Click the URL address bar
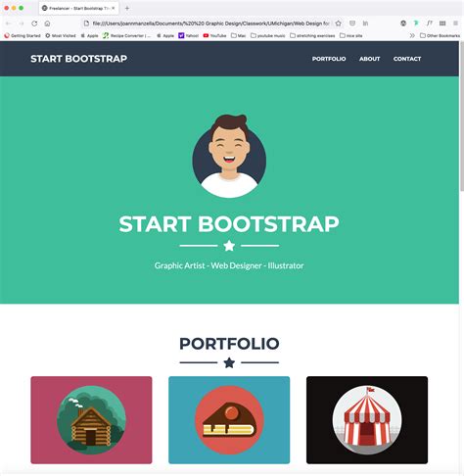The width and height of the screenshot is (464, 476). pos(210,24)
